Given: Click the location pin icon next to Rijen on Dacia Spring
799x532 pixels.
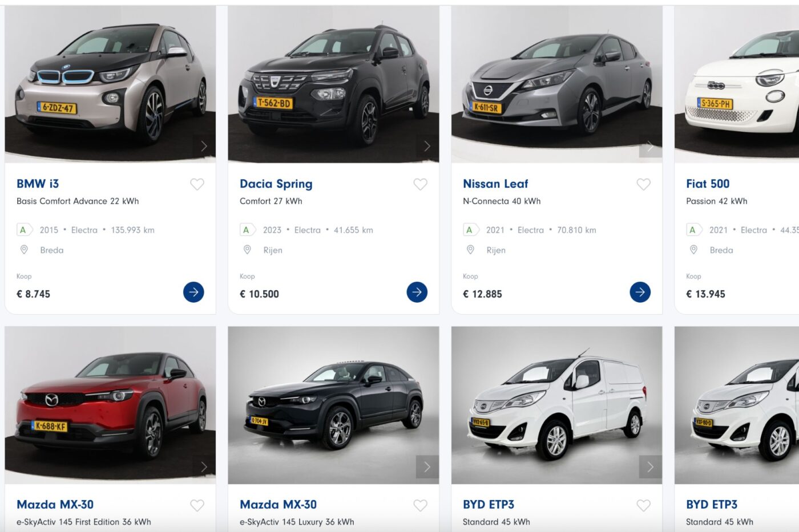Looking at the screenshot, I should point(247,250).
